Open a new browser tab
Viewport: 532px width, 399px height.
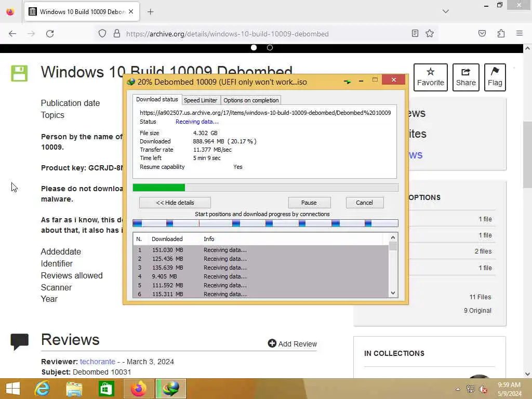coord(151,12)
